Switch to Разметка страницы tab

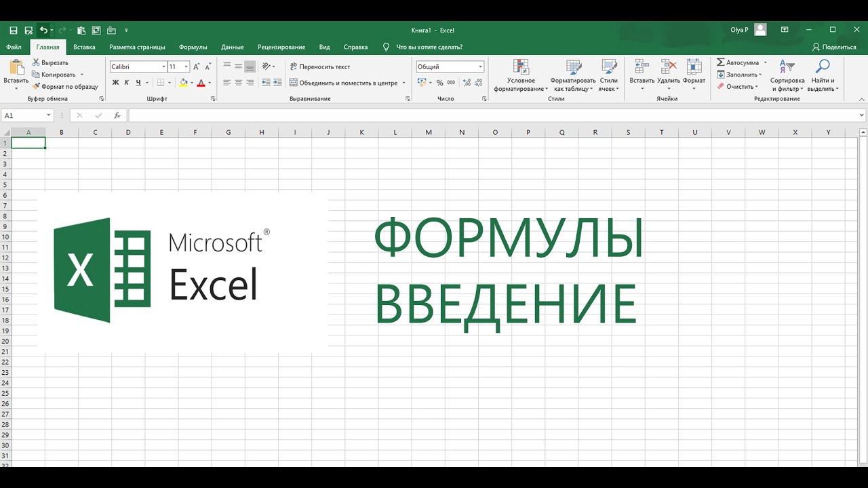(x=137, y=47)
